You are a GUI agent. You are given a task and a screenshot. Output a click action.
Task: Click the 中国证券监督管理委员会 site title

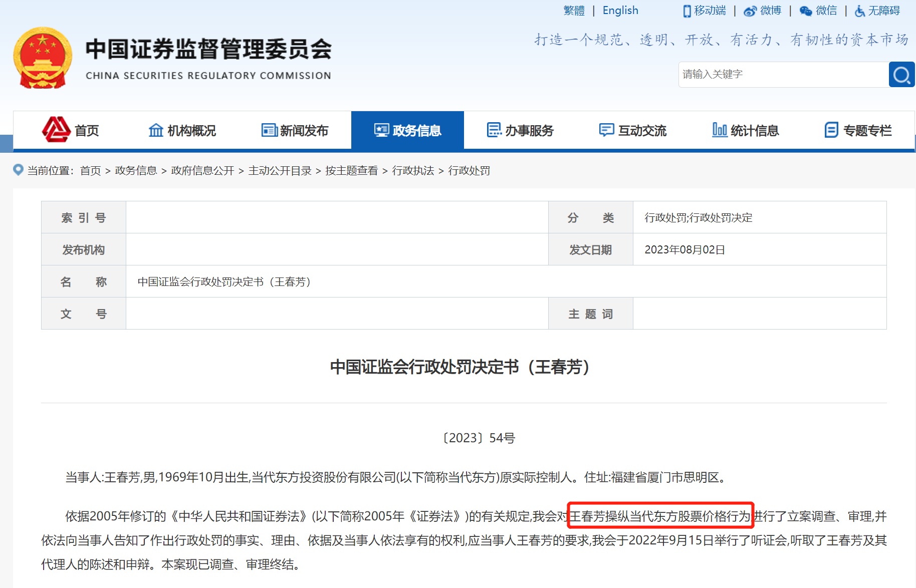pyautogui.click(x=208, y=49)
